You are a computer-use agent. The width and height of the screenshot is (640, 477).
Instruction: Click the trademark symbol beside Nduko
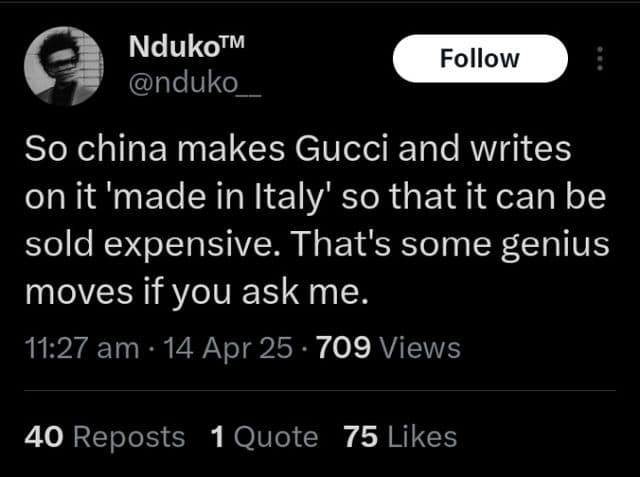233,43
